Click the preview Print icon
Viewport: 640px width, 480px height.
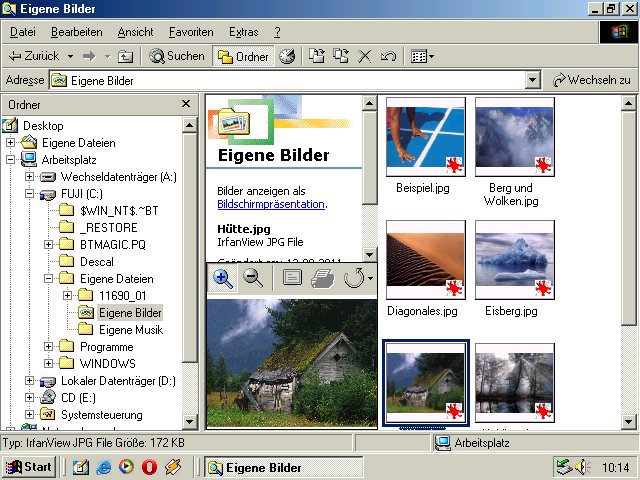coord(322,279)
